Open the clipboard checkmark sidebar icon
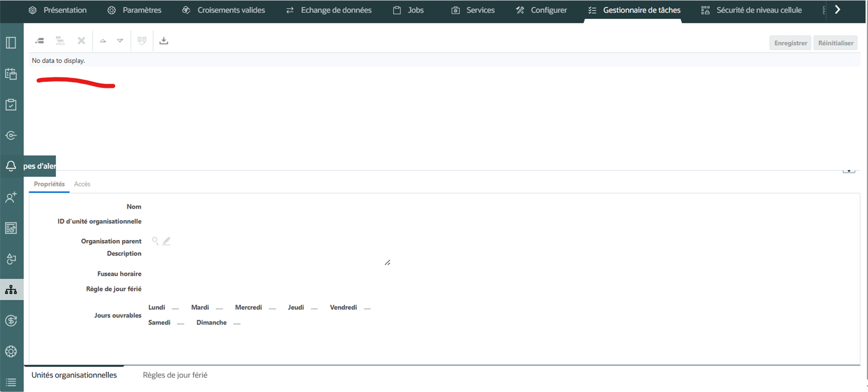 coord(11,104)
